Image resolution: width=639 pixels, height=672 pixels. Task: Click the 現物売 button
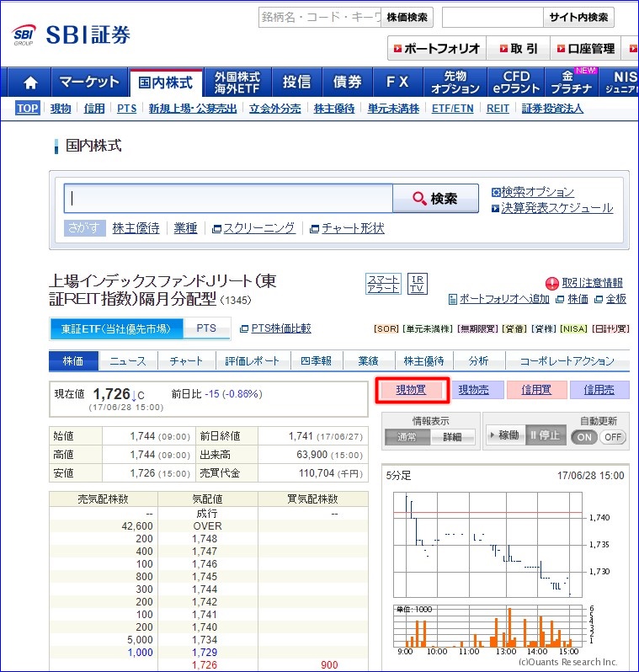(474, 390)
